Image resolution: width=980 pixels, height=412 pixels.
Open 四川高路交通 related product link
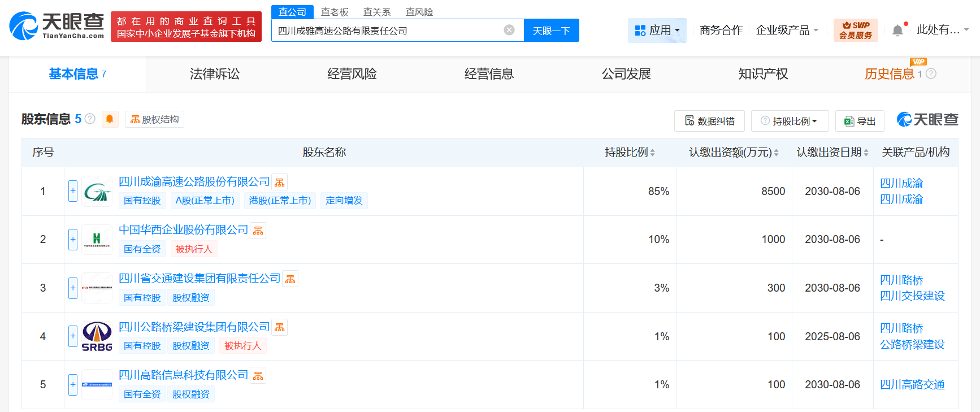point(912,384)
